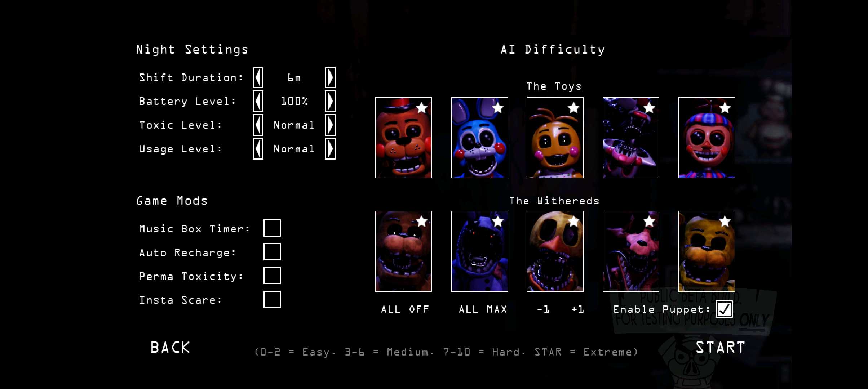Click Withered Freddy's portrait

point(403,251)
